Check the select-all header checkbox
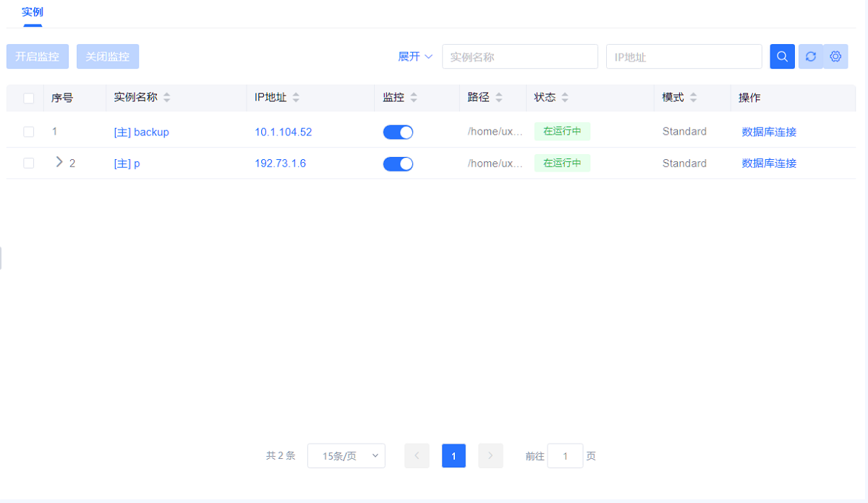 29,98
